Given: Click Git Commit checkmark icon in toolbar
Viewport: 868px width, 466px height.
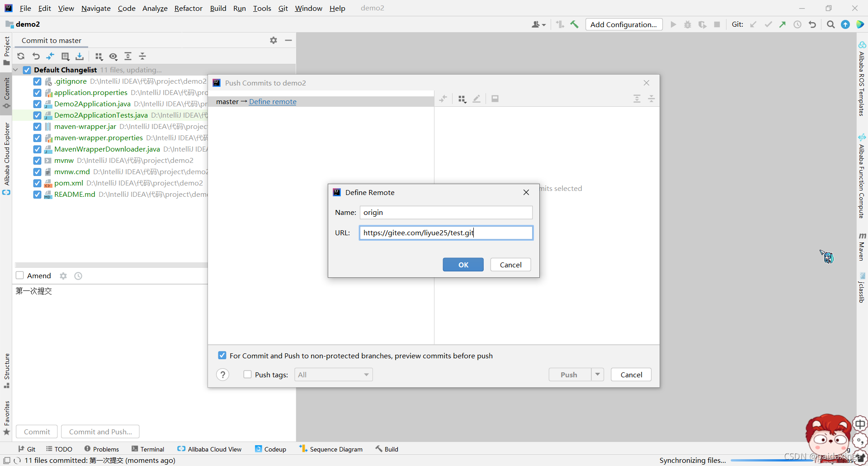Looking at the screenshot, I should click(768, 24).
